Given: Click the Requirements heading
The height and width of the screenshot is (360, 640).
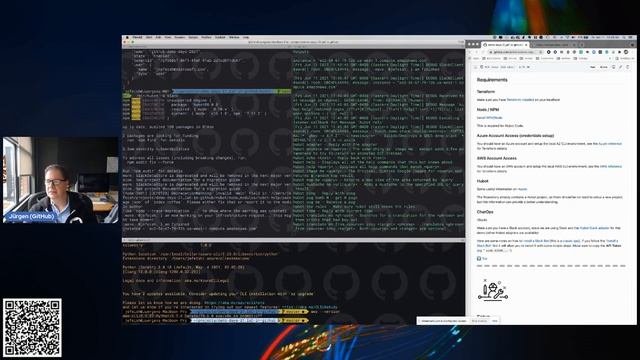Looking at the screenshot, I should point(492,80).
